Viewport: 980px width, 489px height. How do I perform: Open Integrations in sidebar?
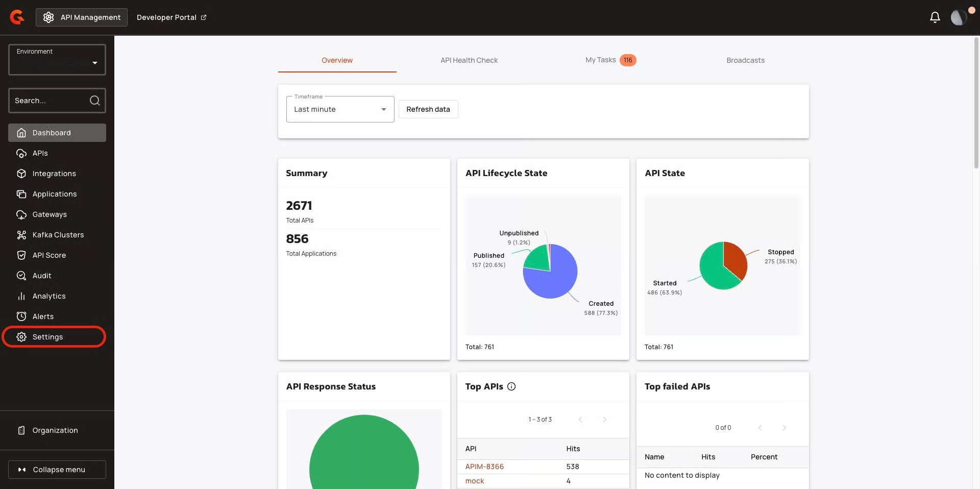pyautogui.click(x=54, y=174)
